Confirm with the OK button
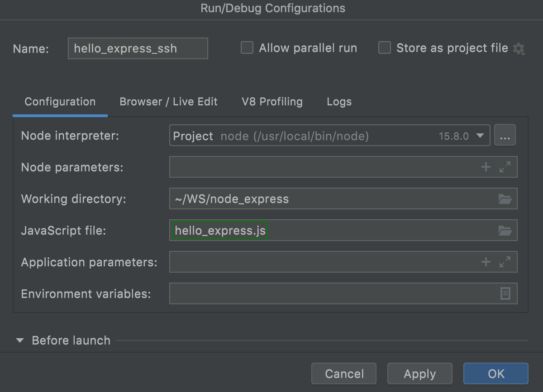The image size is (543, 392). [x=496, y=374]
